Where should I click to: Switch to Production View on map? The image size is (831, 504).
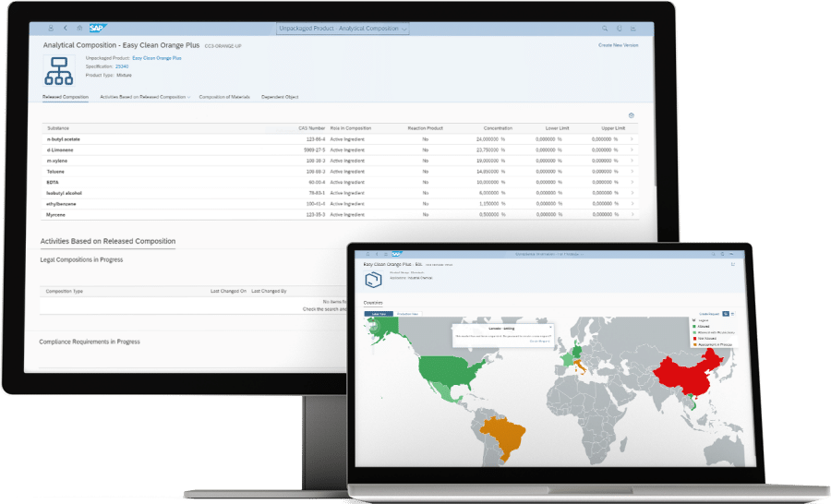pyautogui.click(x=407, y=314)
